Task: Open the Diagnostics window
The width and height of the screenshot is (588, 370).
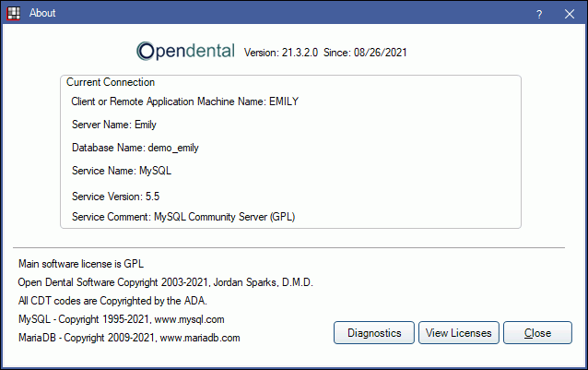Action: (x=374, y=332)
